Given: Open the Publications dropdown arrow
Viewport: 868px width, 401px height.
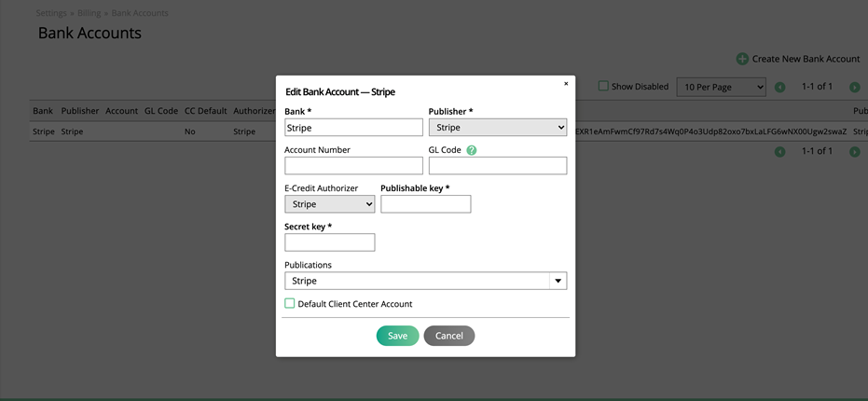Looking at the screenshot, I should click(558, 281).
